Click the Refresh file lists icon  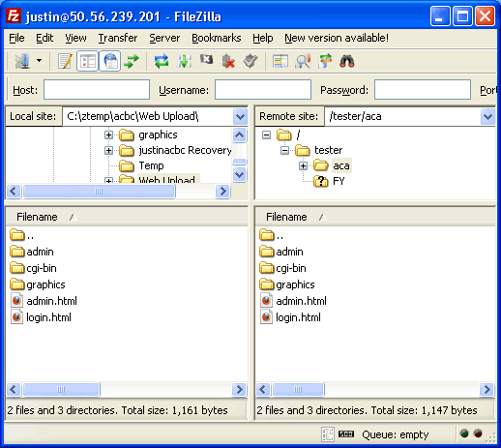(162, 61)
